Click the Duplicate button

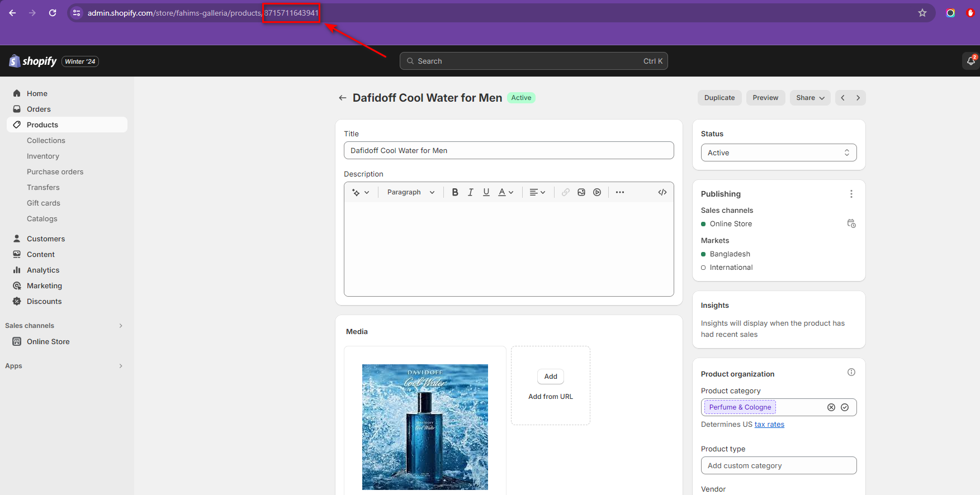(719, 98)
